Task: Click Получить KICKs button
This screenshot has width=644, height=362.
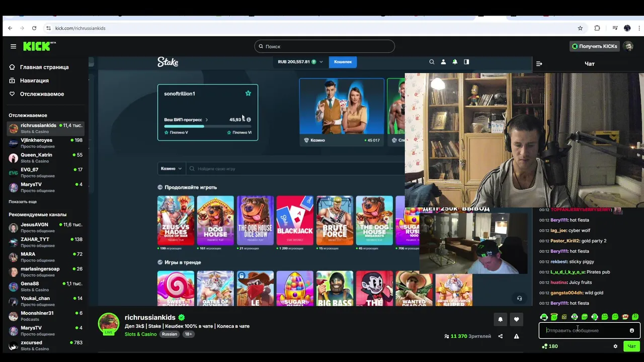Action: 595,46
